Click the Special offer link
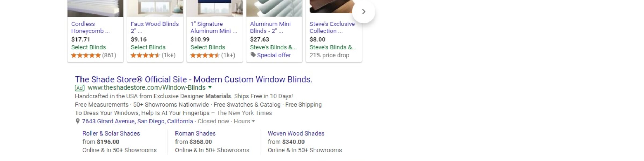The image size is (644, 161). coord(274,55)
